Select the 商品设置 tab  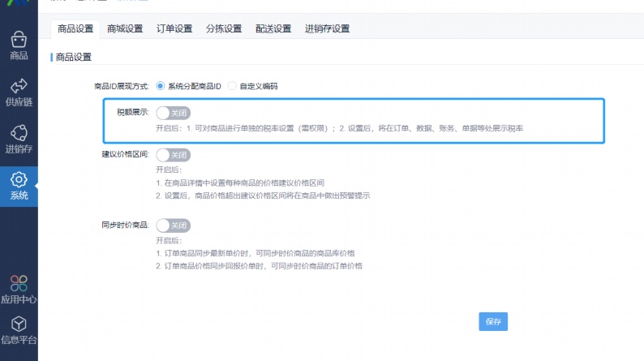pos(75,28)
